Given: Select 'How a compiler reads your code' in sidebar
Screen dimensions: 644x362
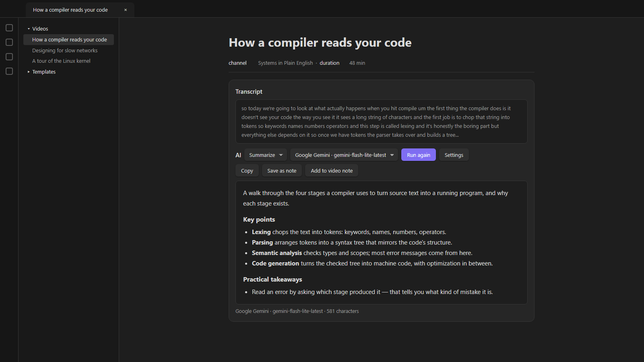Looking at the screenshot, I should (68, 39).
